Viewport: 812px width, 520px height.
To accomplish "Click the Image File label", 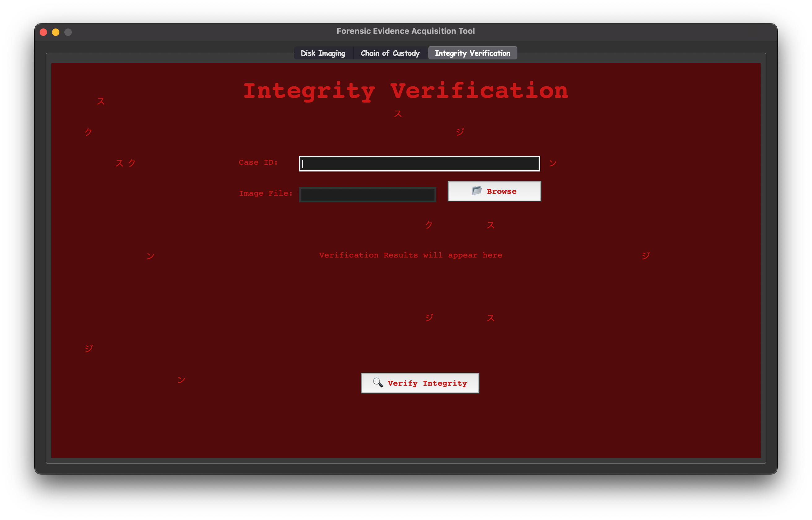I will tap(266, 193).
